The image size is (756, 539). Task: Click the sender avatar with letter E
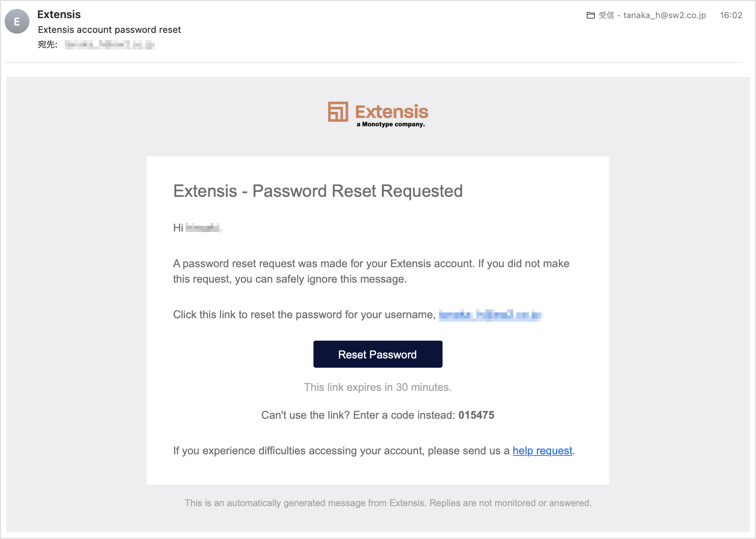(x=17, y=22)
